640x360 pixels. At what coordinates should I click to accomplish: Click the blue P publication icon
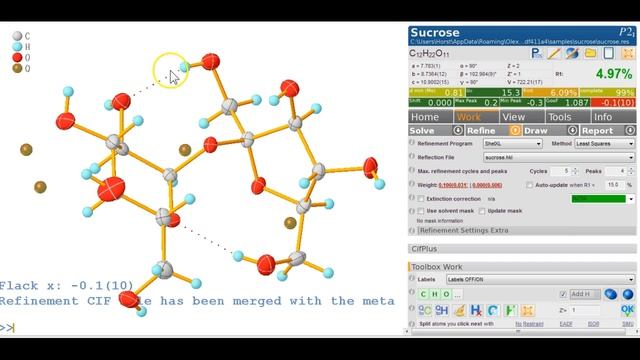[536, 53]
